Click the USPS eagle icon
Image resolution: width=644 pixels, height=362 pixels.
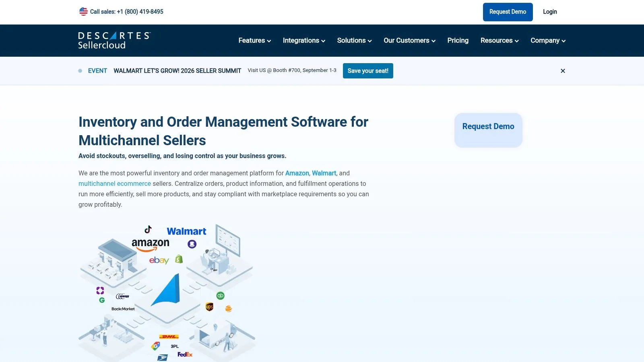pos(162,358)
